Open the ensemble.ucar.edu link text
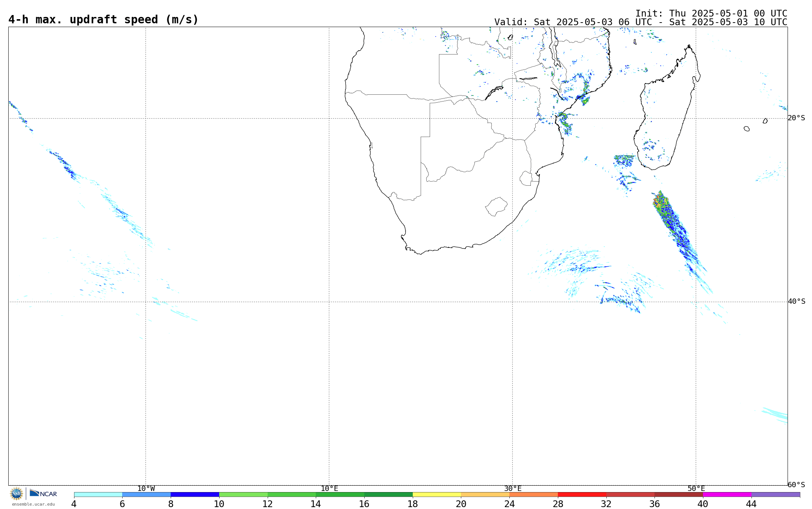The height and width of the screenshot is (509, 812). [x=33, y=504]
